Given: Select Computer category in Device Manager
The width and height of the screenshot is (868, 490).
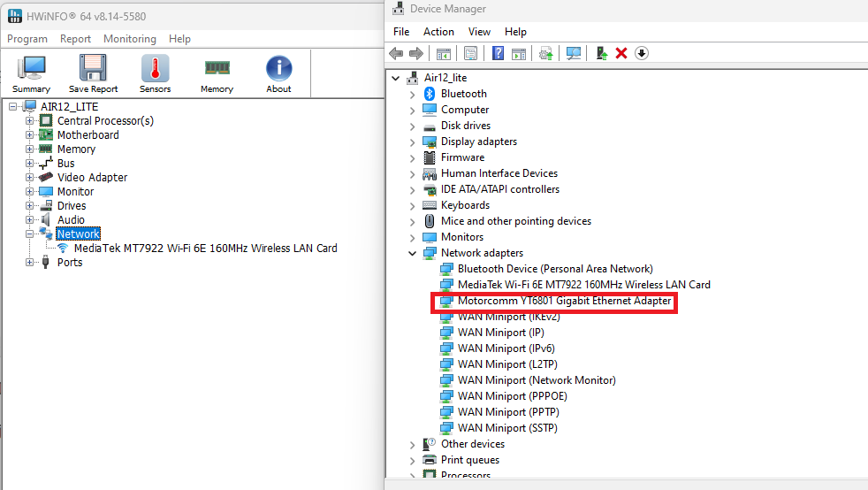Looking at the screenshot, I should [465, 110].
